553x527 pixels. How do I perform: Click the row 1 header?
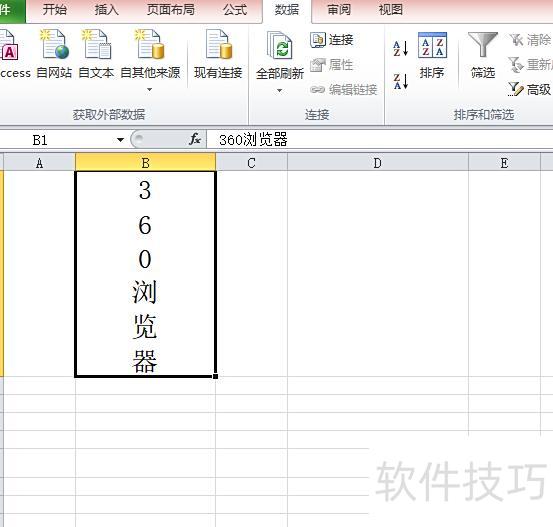click(1, 274)
